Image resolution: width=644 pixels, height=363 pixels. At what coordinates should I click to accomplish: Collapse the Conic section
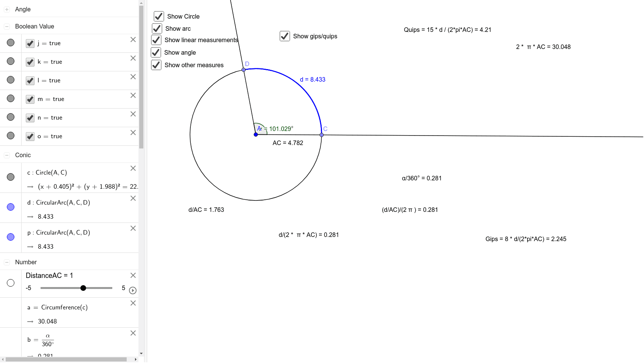6,155
